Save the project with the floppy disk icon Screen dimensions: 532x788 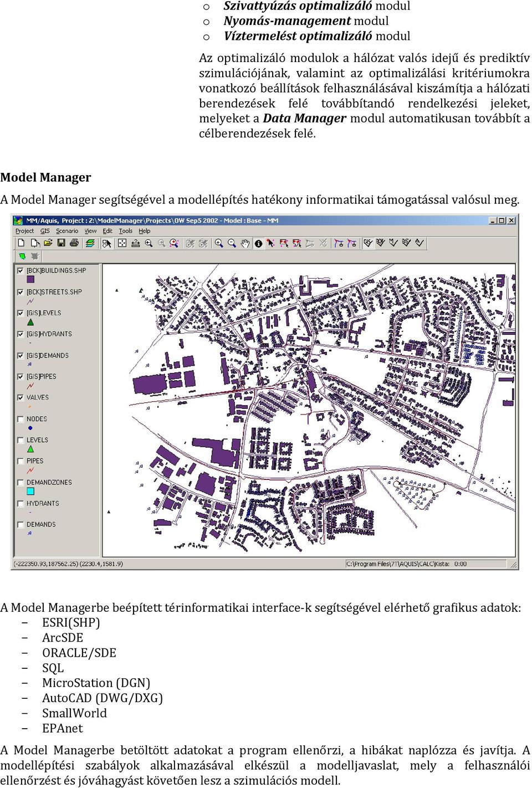61,243
